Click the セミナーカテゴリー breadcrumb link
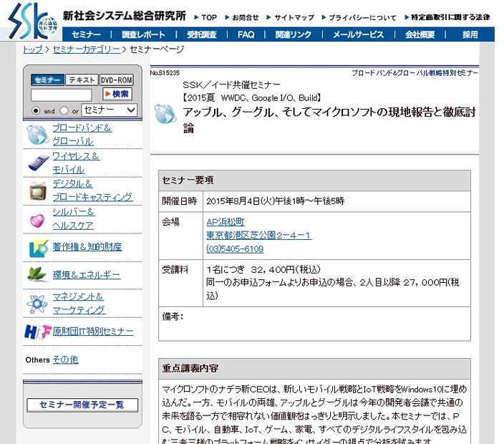The image size is (504, 444). click(x=87, y=49)
